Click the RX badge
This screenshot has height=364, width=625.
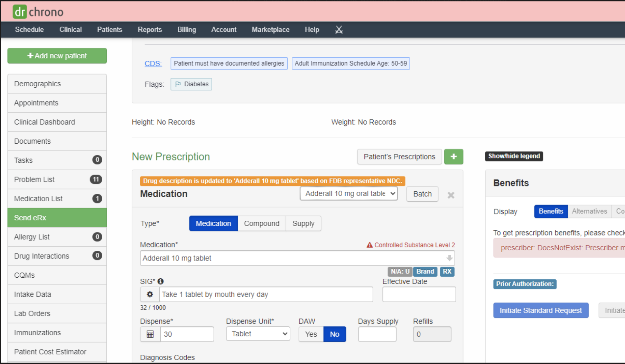pyautogui.click(x=447, y=271)
